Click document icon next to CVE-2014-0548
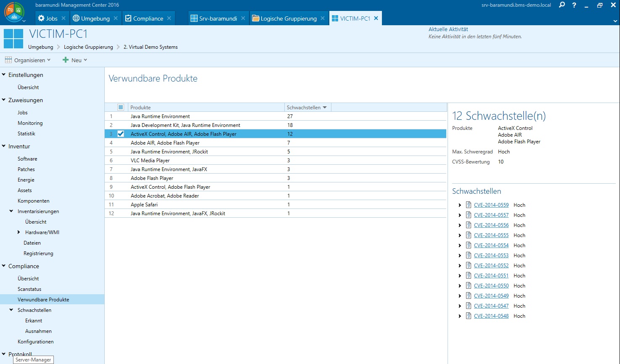 pyautogui.click(x=469, y=316)
